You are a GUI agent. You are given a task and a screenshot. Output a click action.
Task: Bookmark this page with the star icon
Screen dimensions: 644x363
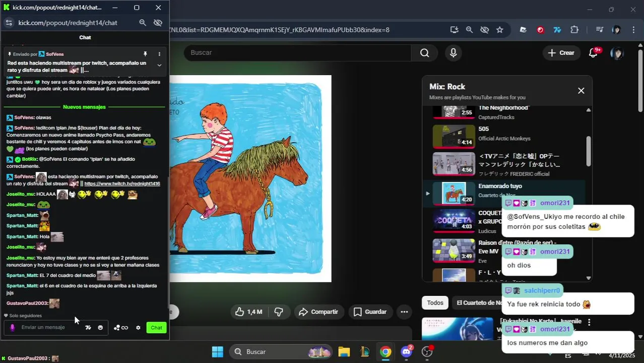tap(499, 30)
